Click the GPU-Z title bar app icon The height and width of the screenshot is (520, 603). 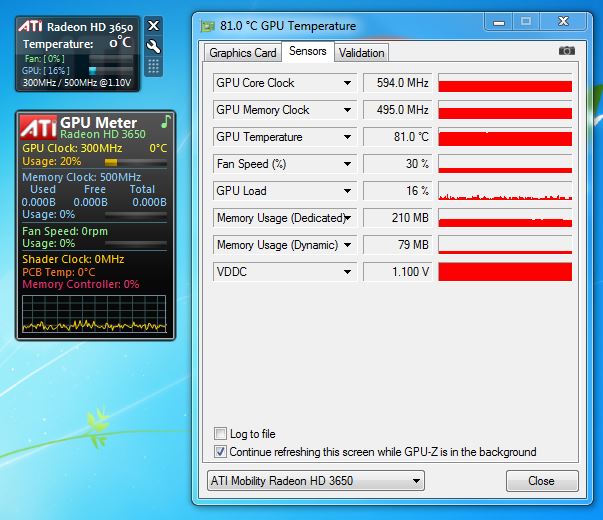coord(207,26)
